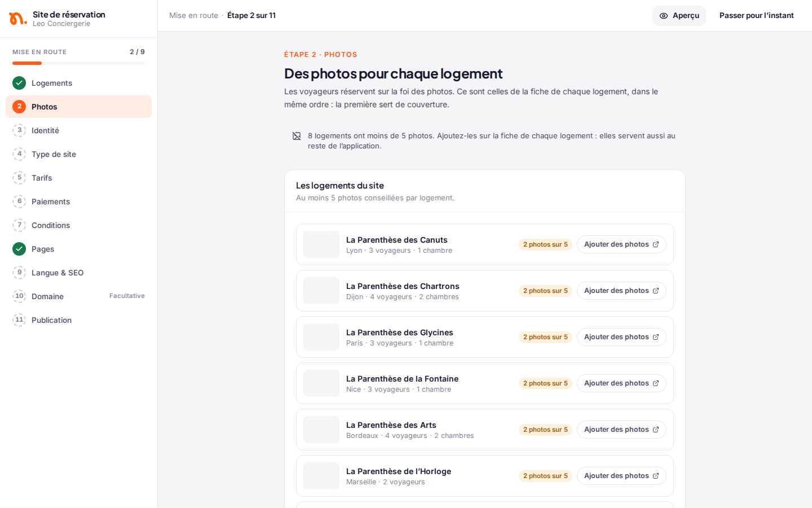Click the Mise en route breadcrumb
The height and width of the screenshot is (508, 812).
pos(193,16)
